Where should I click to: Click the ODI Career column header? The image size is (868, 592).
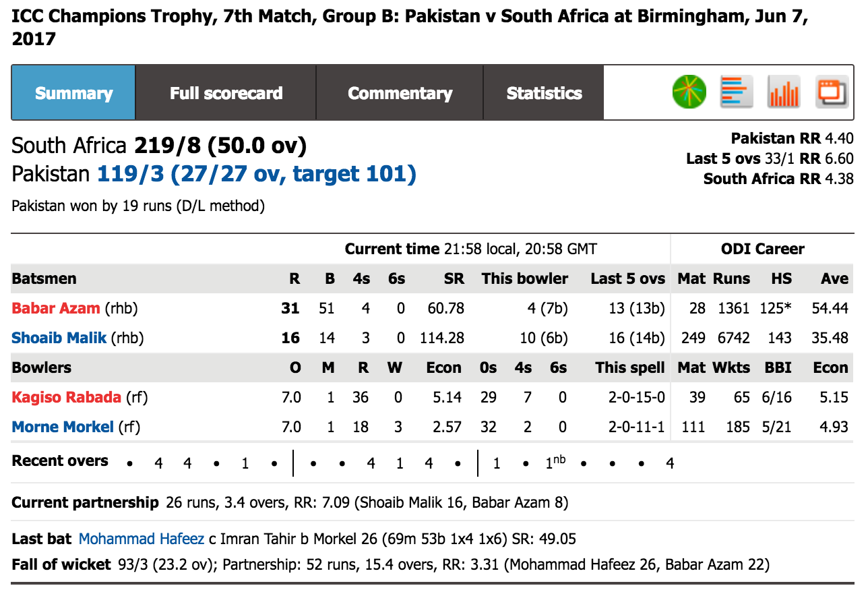(763, 249)
